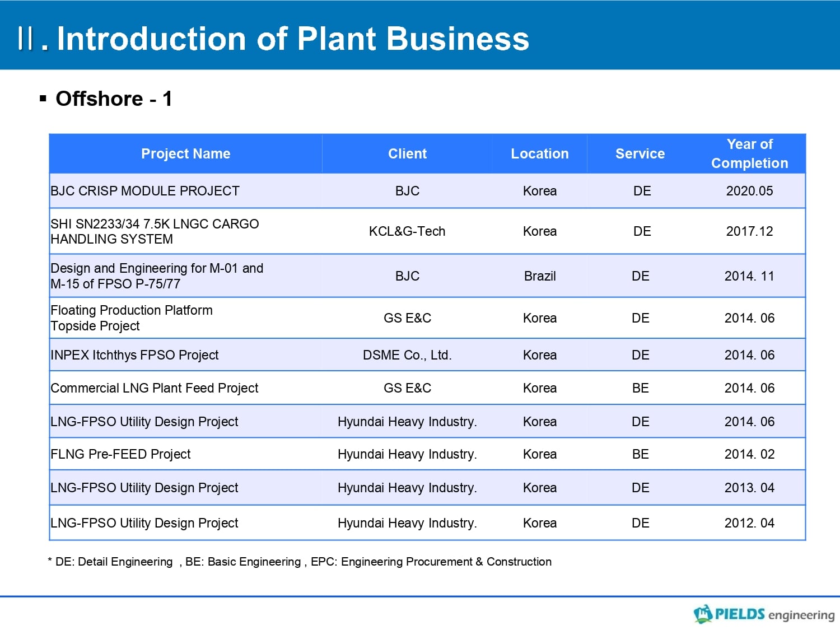The height and width of the screenshot is (630, 840).
Task: Click completion date '2013. 04'
Action: tap(749, 488)
